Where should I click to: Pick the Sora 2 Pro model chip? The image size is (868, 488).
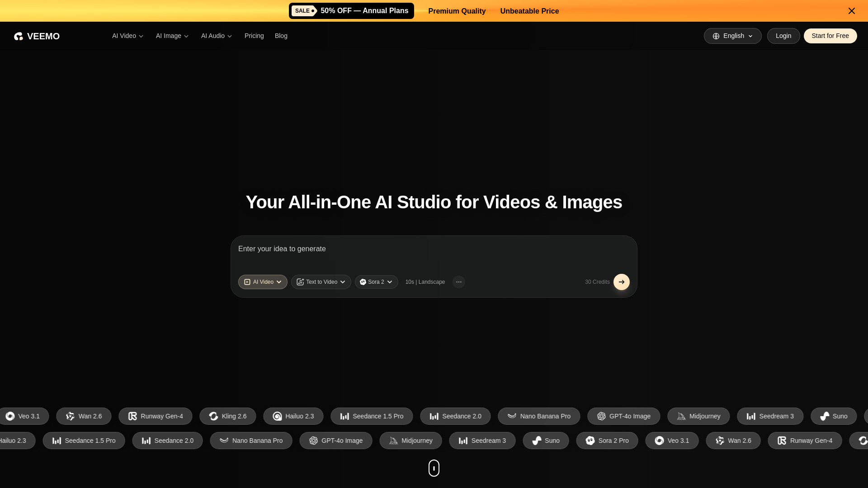[x=607, y=441]
